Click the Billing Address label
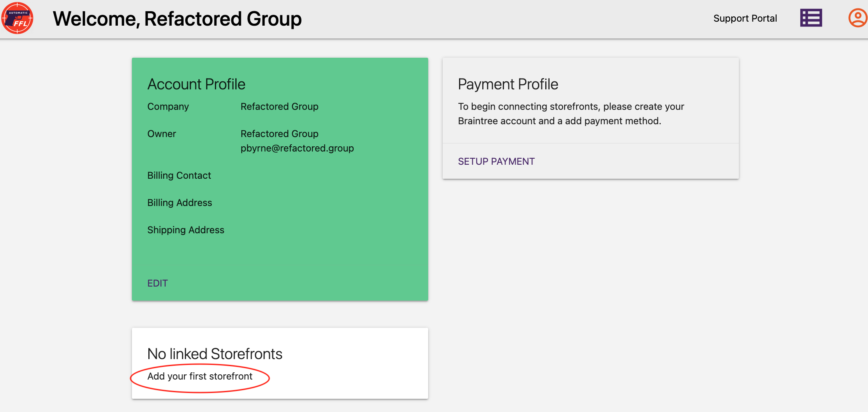The image size is (868, 412). (x=179, y=203)
